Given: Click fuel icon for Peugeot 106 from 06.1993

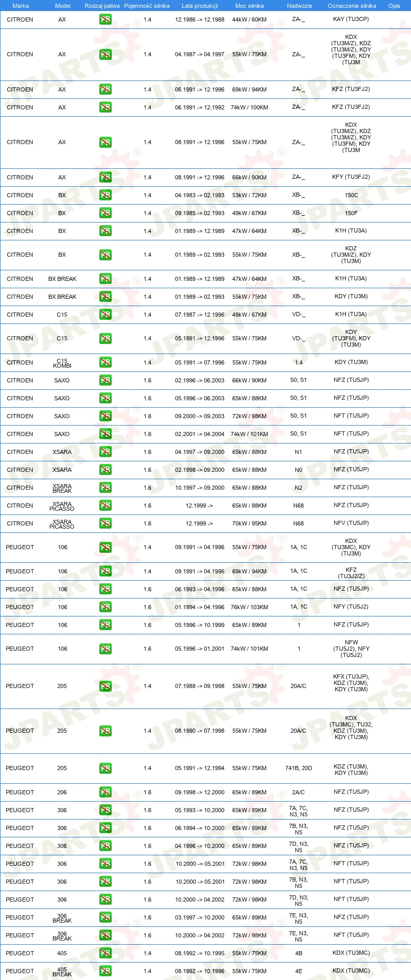Looking at the screenshot, I should [x=105, y=589].
